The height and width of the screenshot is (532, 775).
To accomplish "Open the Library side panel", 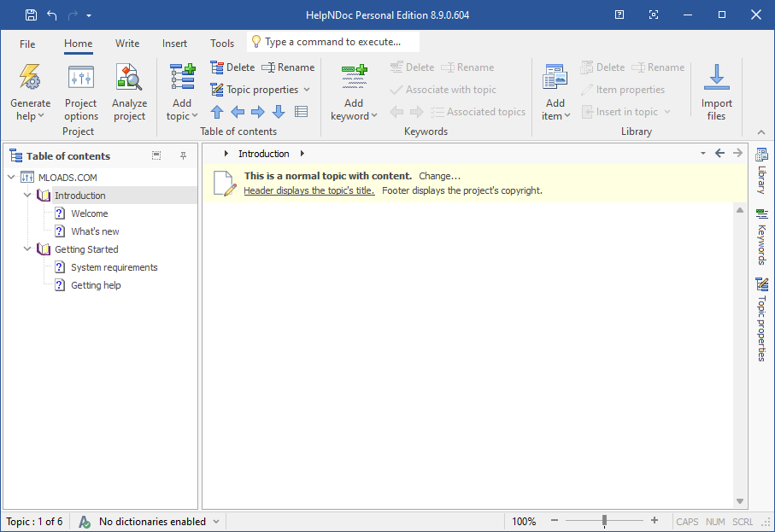I will pos(761,171).
